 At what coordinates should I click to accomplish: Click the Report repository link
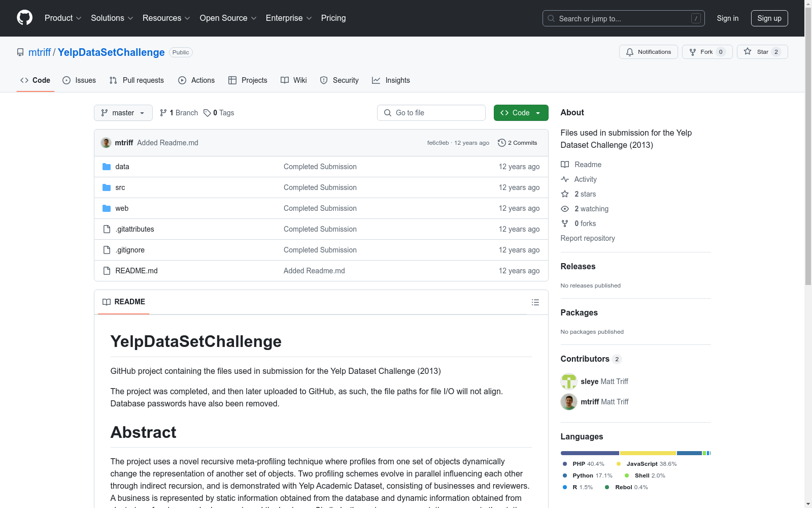[588, 238]
